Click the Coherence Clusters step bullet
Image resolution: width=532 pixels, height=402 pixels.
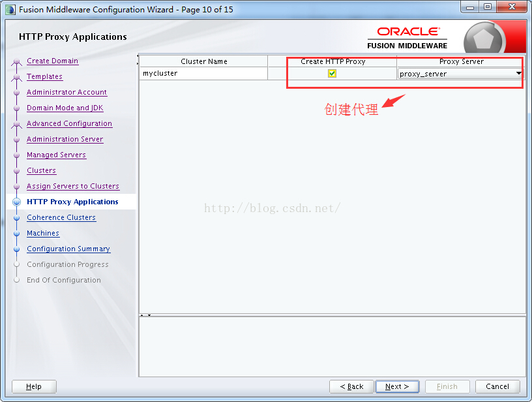pos(17,217)
